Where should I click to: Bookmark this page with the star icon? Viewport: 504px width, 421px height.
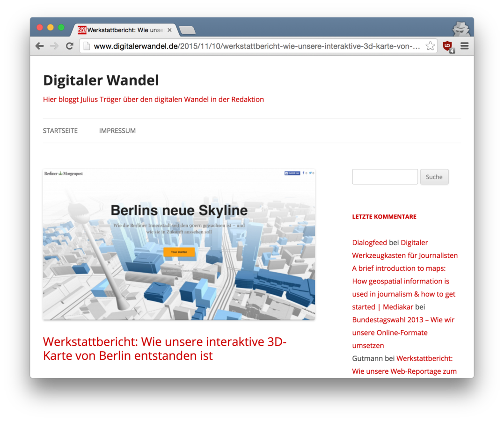(430, 46)
